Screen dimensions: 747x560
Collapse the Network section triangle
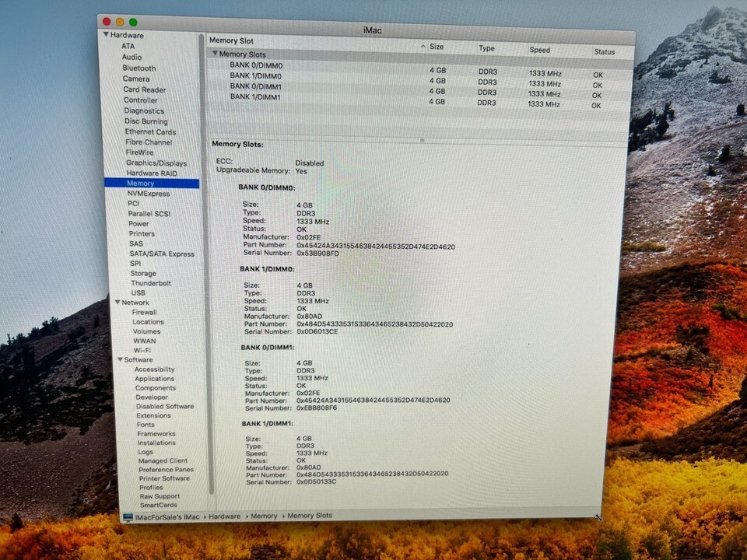coord(117,303)
